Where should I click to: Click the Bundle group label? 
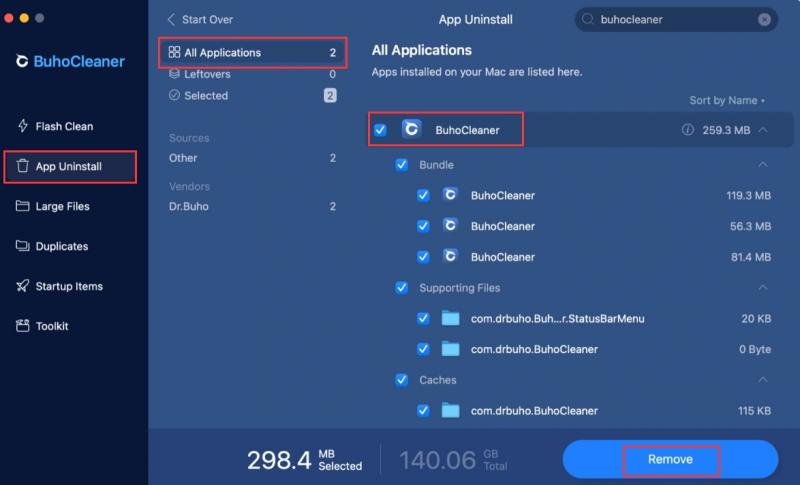(436, 165)
